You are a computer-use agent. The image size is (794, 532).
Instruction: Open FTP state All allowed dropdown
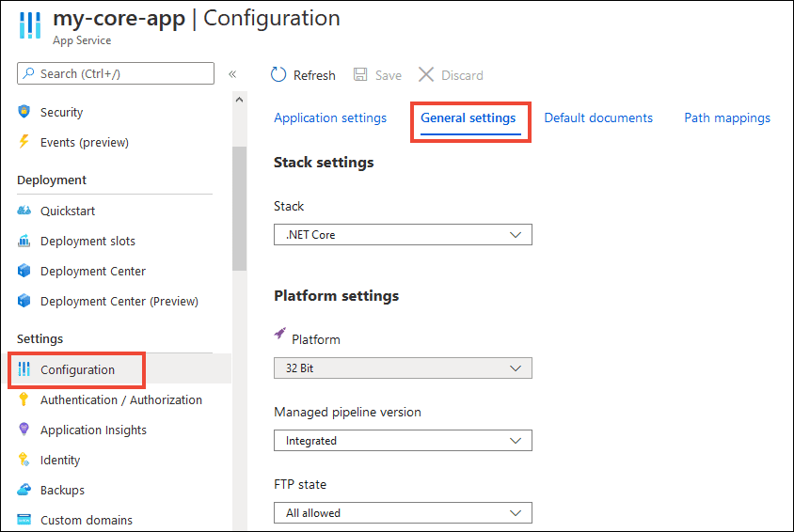tap(403, 513)
